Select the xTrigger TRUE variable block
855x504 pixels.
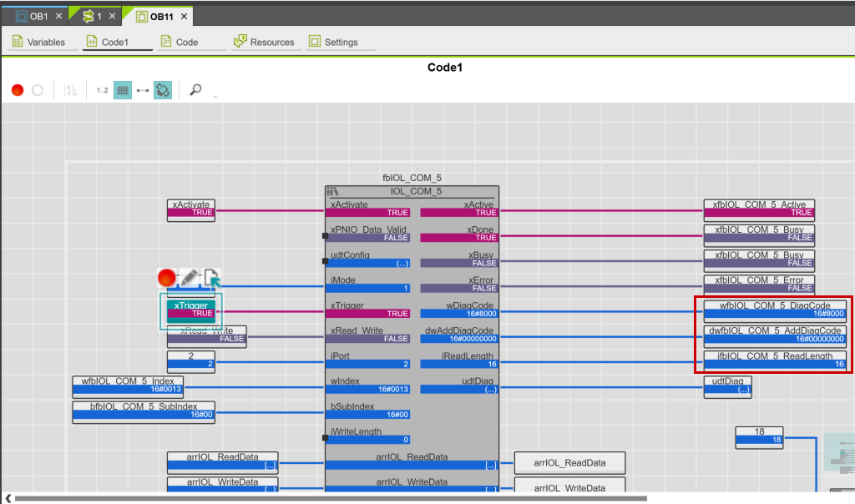pyautogui.click(x=191, y=310)
